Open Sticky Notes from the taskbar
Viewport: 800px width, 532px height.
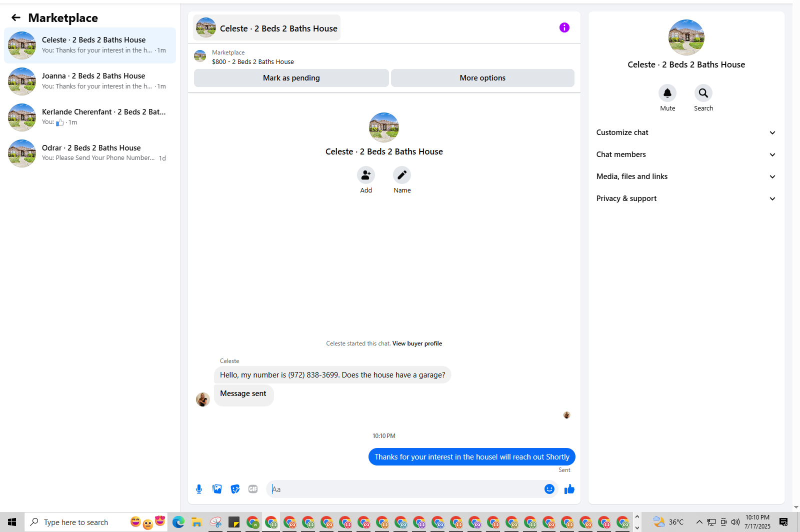pyautogui.click(x=234, y=522)
